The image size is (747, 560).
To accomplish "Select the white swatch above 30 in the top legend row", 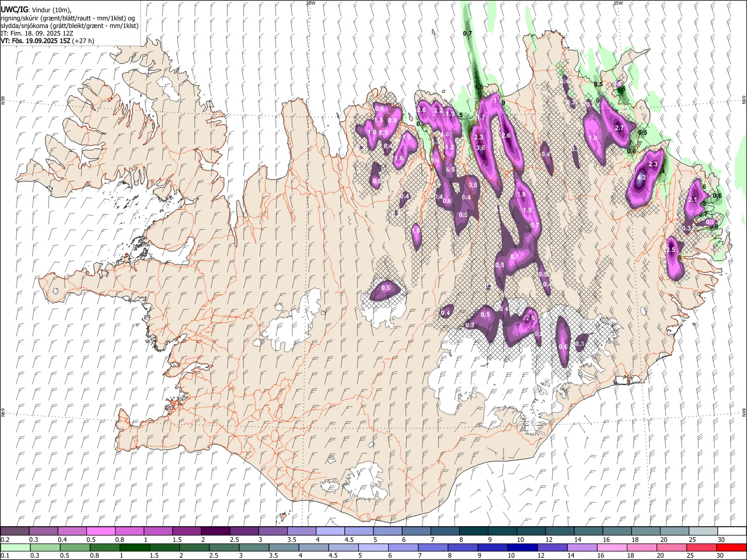I will click(732, 531).
